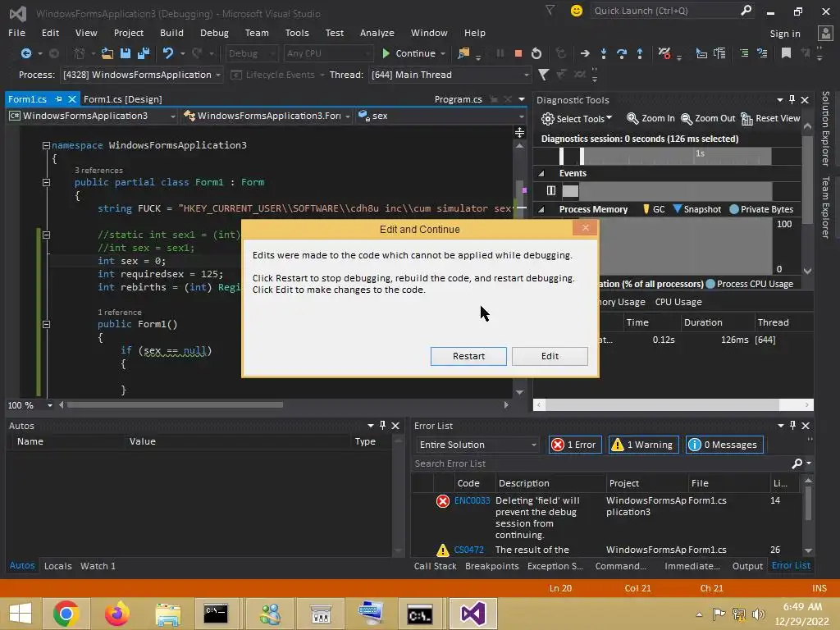The image size is (840, 630).
Task: Open Chrome from the taskbar
Action: 66,614
